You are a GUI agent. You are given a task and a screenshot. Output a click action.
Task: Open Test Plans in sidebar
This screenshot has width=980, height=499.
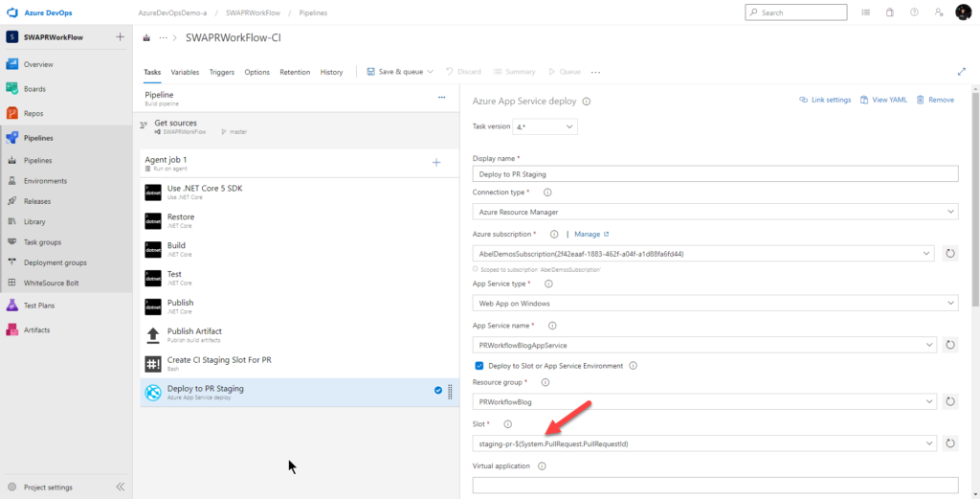tap(38, 306)
